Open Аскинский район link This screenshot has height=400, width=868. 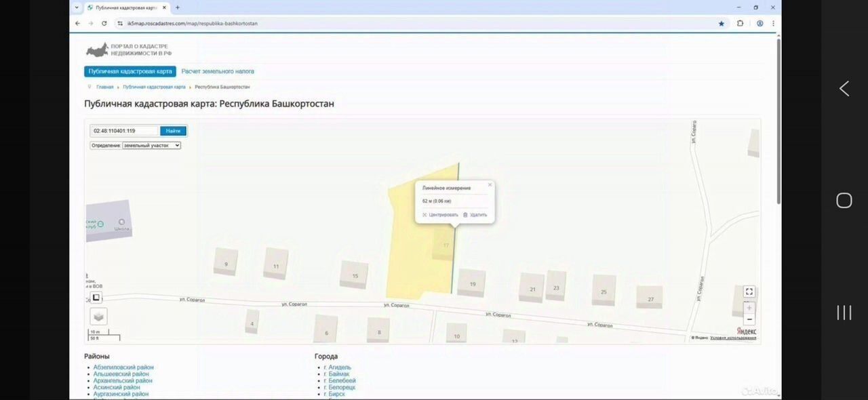click(x=117, y=387)
